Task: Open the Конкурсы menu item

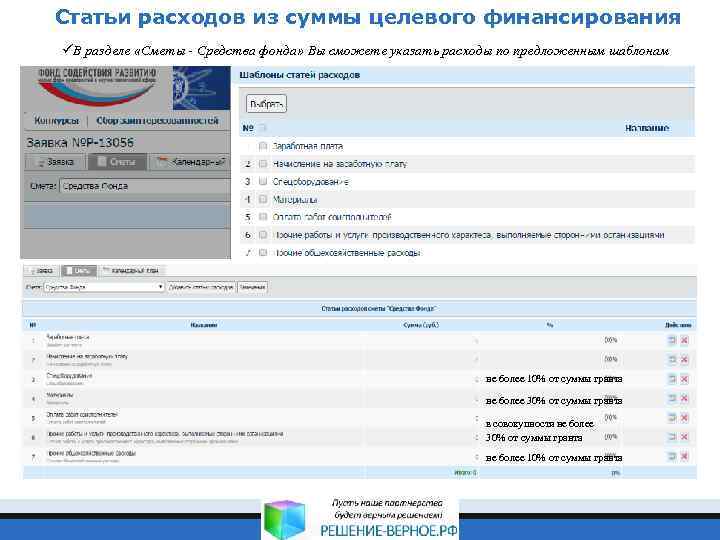Action: click(x=56, y=121)
